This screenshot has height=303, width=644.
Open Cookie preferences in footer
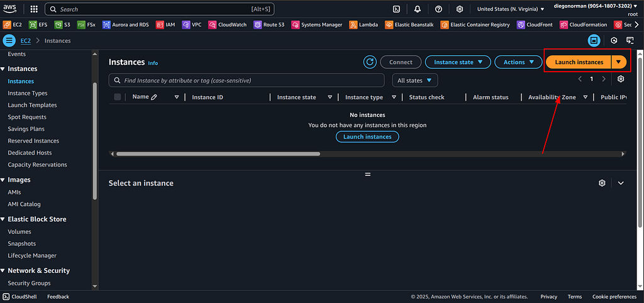[614, 297]
